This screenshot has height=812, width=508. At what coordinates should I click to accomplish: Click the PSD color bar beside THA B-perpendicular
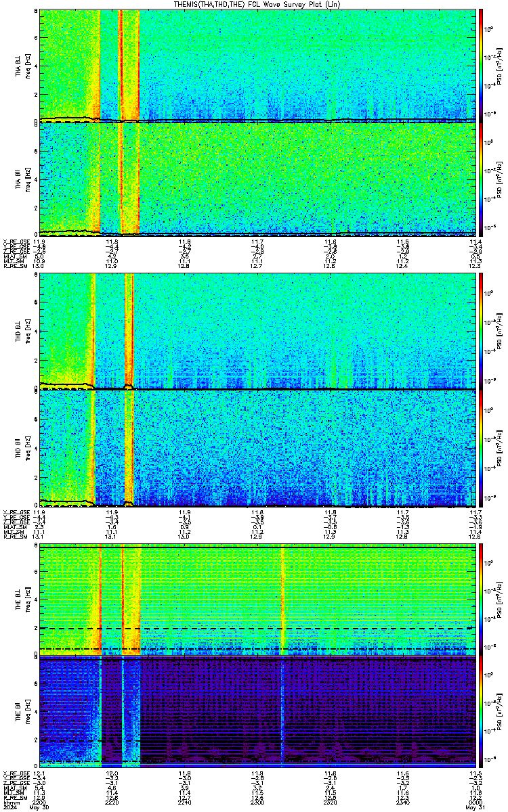(481, 65)
